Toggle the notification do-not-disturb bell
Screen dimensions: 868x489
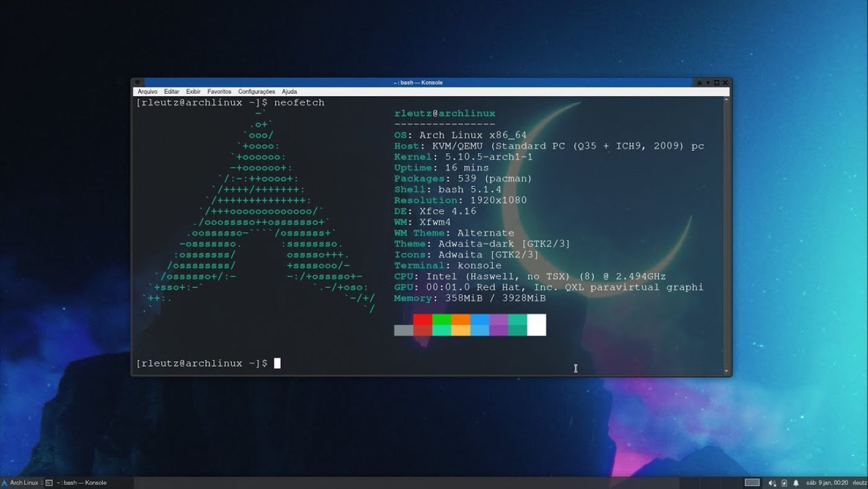(796, 482)
